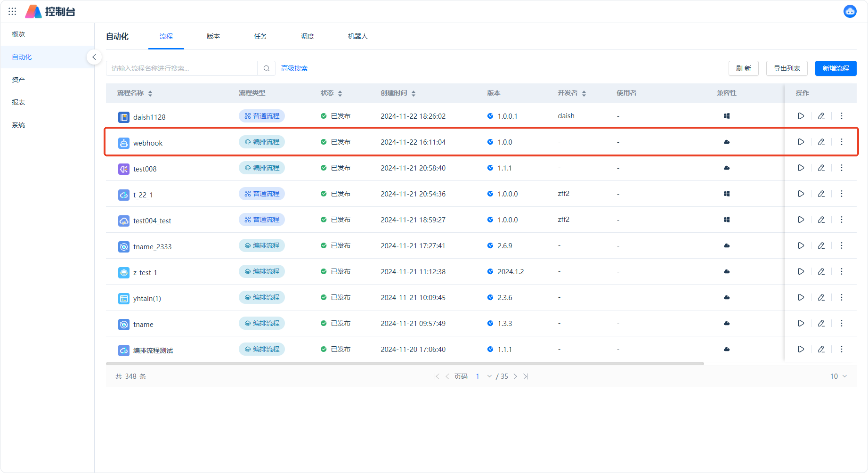Click the horizontal table scrollbar
868x473 pixels.
(x=405, y=364)
